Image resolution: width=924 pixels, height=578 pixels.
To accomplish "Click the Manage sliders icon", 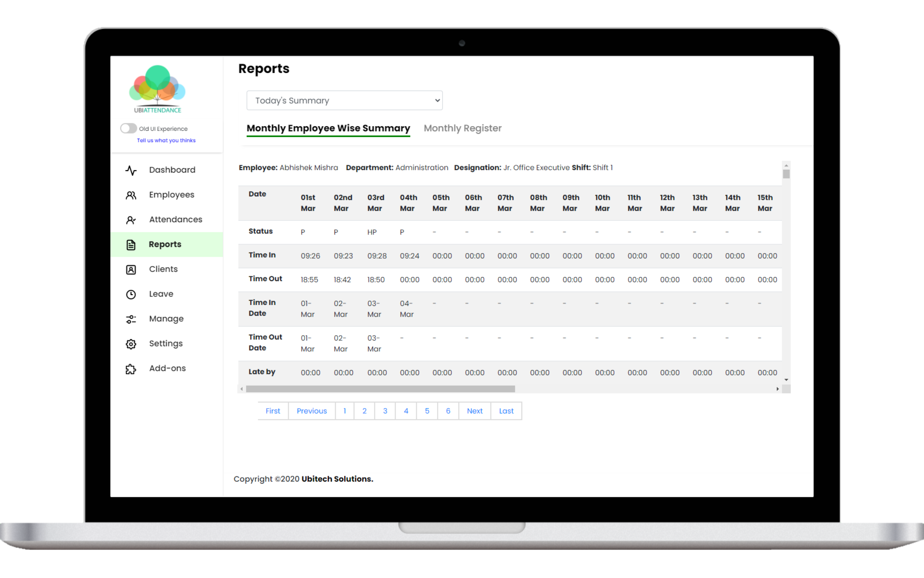I will pyautogui.click(x=131, y=319).
